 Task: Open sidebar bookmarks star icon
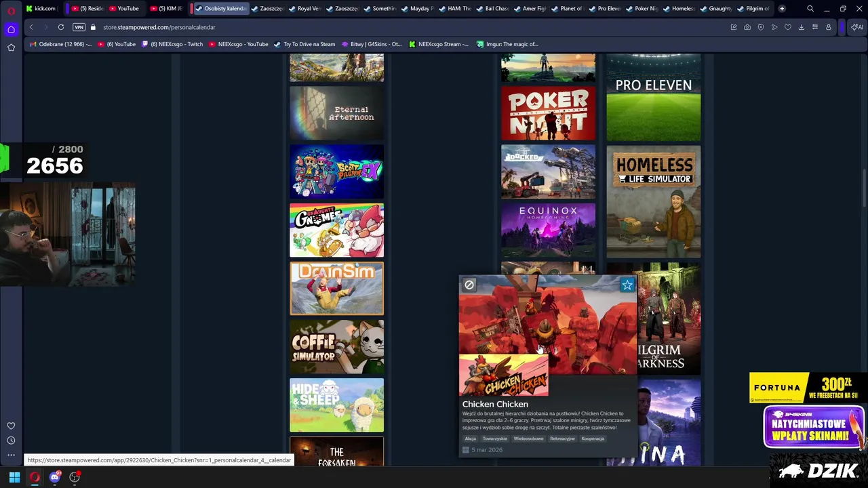coord(11,47)
